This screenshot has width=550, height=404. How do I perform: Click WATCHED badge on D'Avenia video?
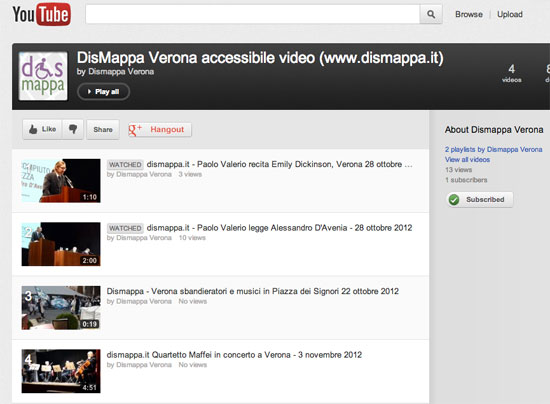click(125, 228)
